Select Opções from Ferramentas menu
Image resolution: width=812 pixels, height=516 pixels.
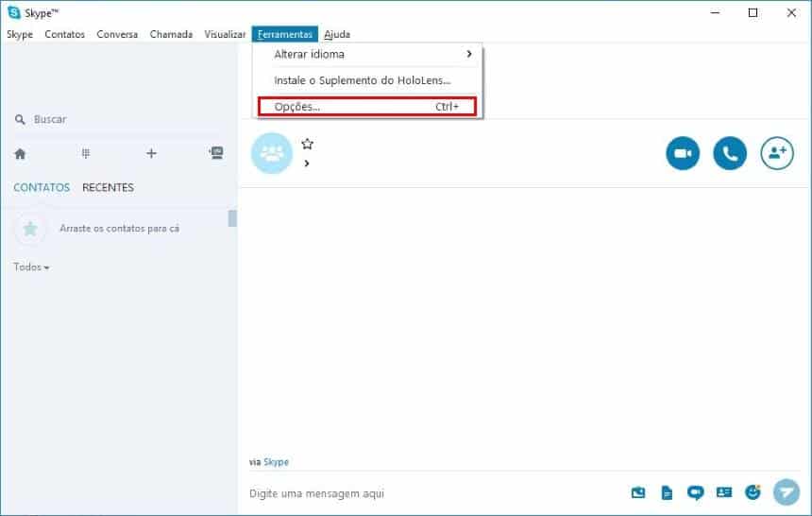366,106
